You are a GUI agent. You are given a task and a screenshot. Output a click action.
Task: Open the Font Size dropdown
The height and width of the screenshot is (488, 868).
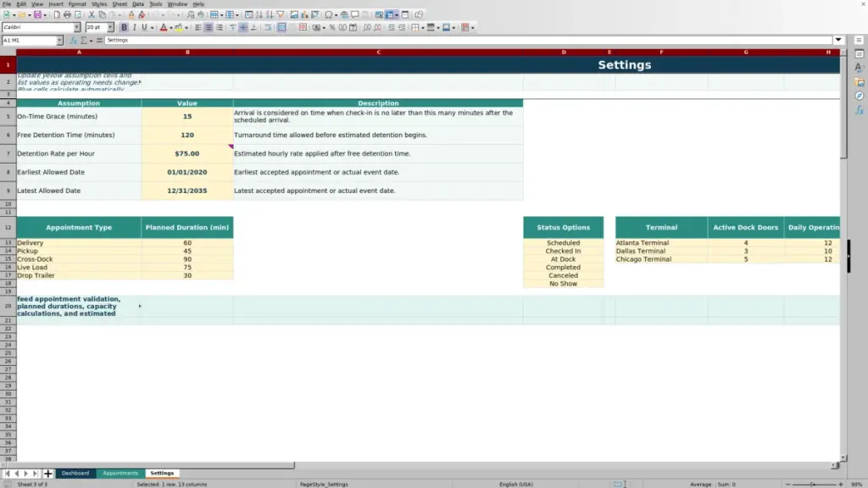(x=110, y=27)
